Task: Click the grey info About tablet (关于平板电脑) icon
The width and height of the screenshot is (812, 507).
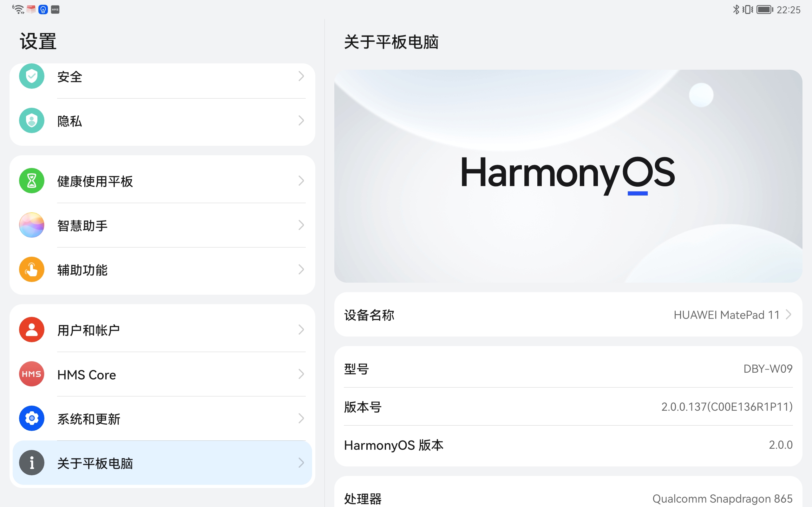Action: coord(31,462)
